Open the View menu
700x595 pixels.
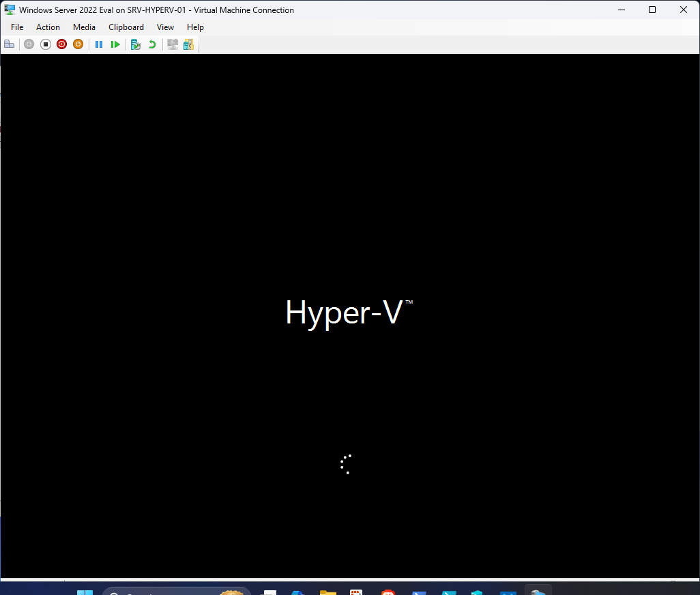click(165, 27)
